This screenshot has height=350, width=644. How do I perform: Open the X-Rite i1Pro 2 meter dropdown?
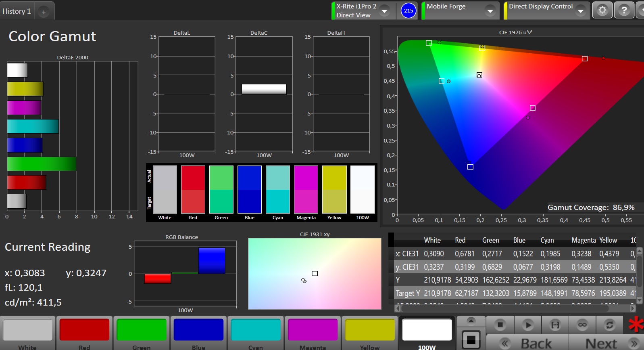pyautogui.click(x=384, y=11)
